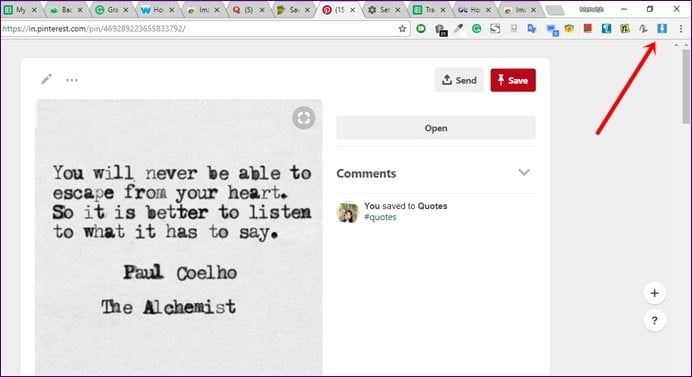Open a new tab with the new-tab button
692x377 pixels.
tap(555, 10)
